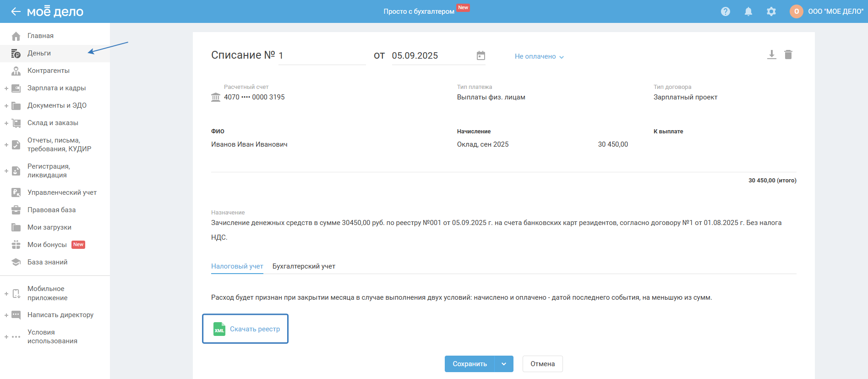Image resolution: width=868 pixels, height=379 pixels.
Task: Click the Деньги sidebar icon
Action: pyautogui.click(x=16, y=53)
